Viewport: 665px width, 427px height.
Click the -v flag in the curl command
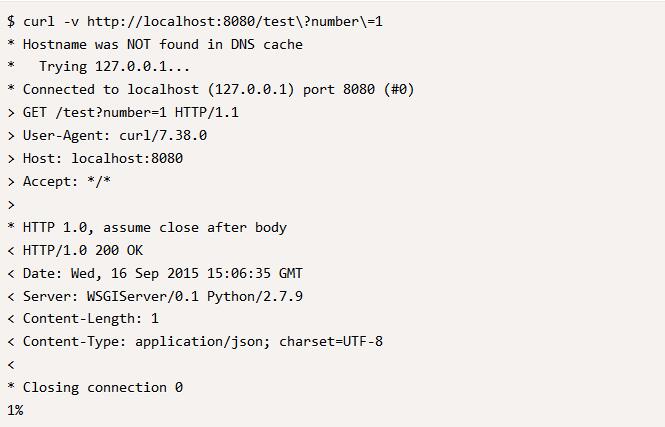point(71,21)
